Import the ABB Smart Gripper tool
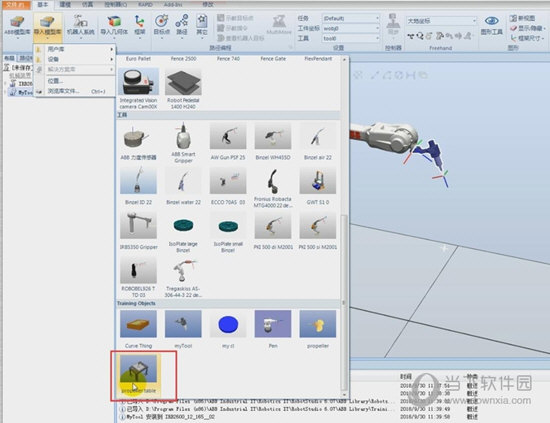The width and height of the screenshot is (550, 423). [x=183, y=143]
